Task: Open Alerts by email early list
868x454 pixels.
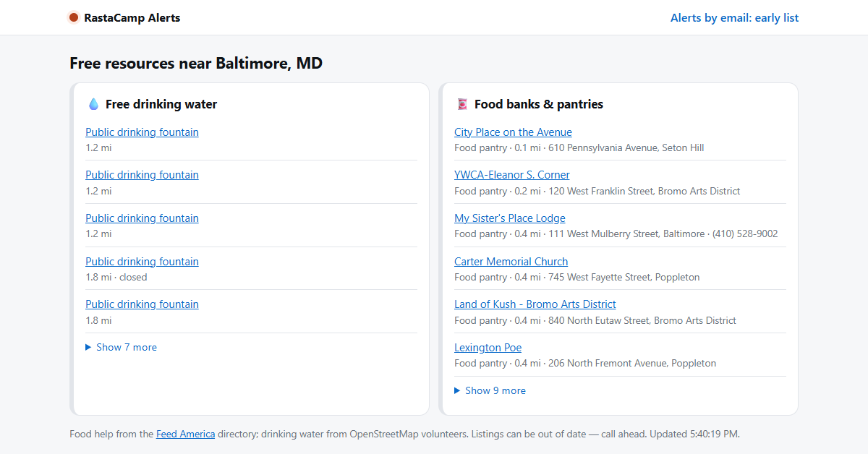Action: point(734,17)
